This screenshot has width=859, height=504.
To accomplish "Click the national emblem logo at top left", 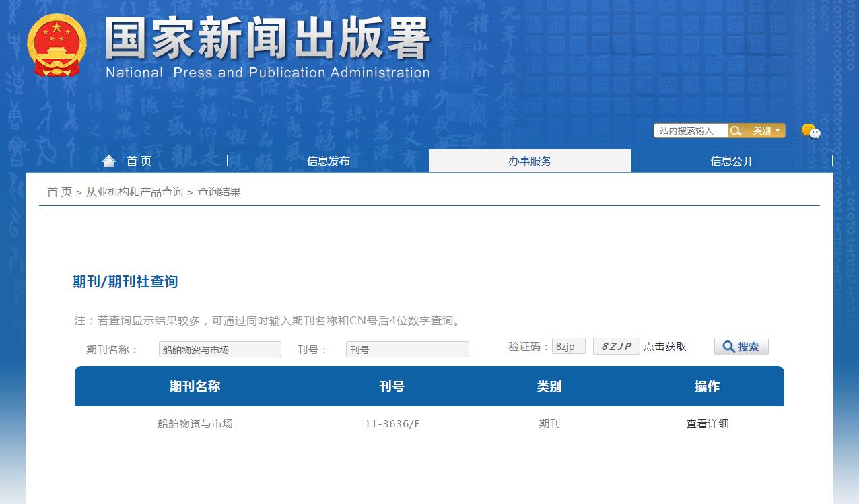I will (57, 44).
